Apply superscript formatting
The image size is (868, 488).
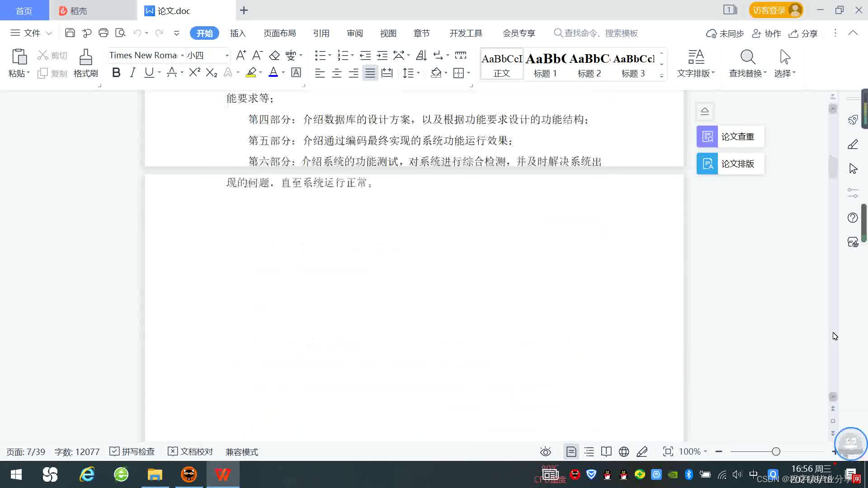coord(194,73)
